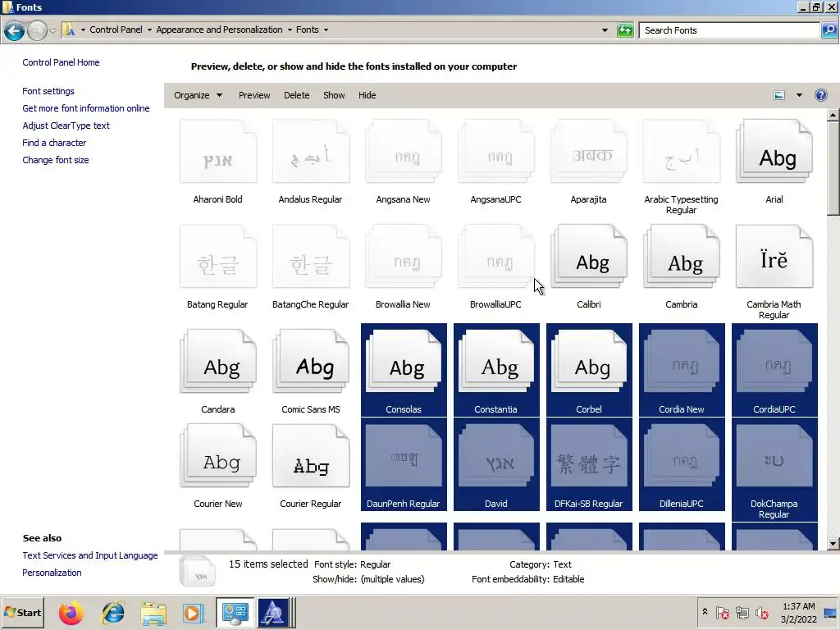Viewport: 840px width, 630px height.
Task: Select the Corbel font icon
Action: [589, 362]
